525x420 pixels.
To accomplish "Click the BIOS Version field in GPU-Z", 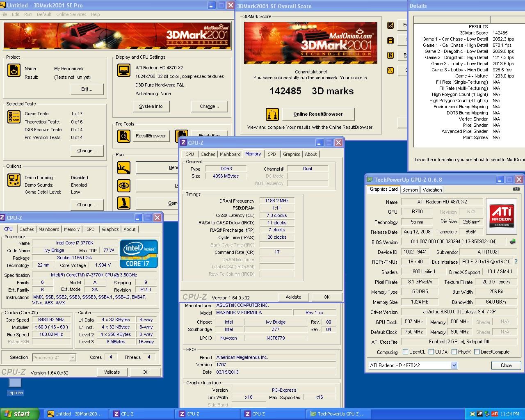I will [454, 242].
